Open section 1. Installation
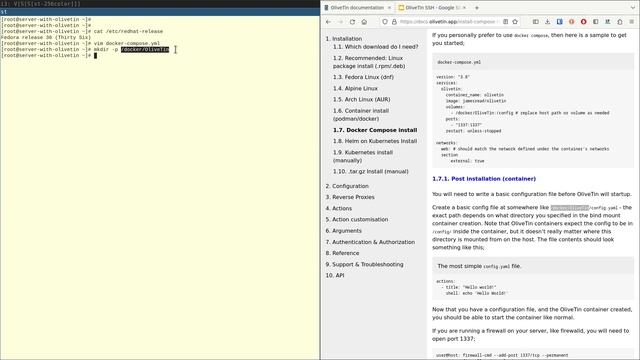 point(344,39)
